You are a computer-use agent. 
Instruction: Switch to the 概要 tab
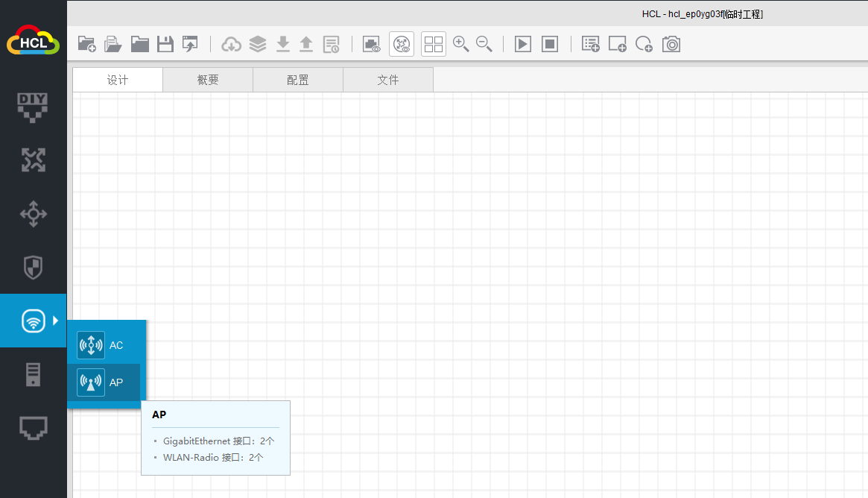(x=208, y=80)
